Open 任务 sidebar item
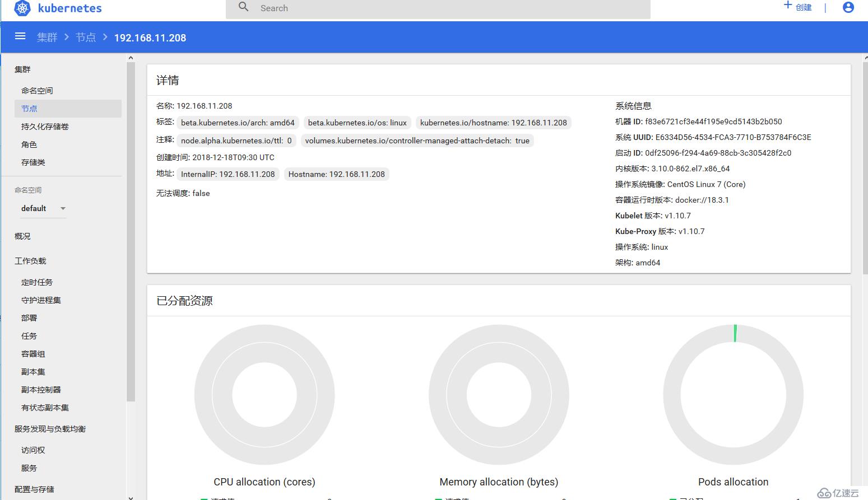Viewport: 868px width, 500px height. point(29,336)
